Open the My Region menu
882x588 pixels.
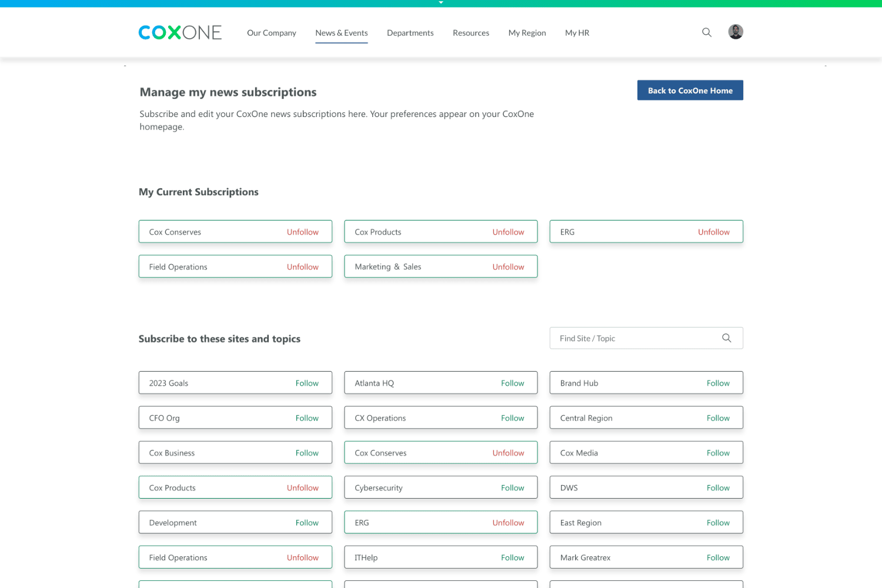pos(527,33)
